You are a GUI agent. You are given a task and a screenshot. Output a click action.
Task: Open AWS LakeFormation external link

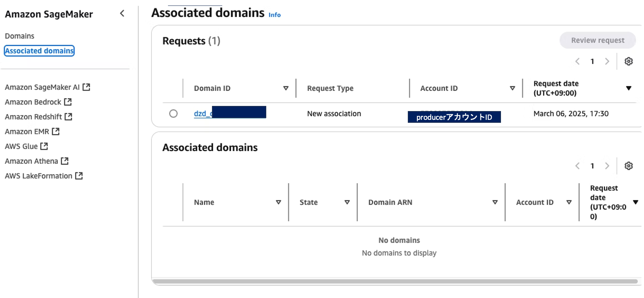(44, 176)
